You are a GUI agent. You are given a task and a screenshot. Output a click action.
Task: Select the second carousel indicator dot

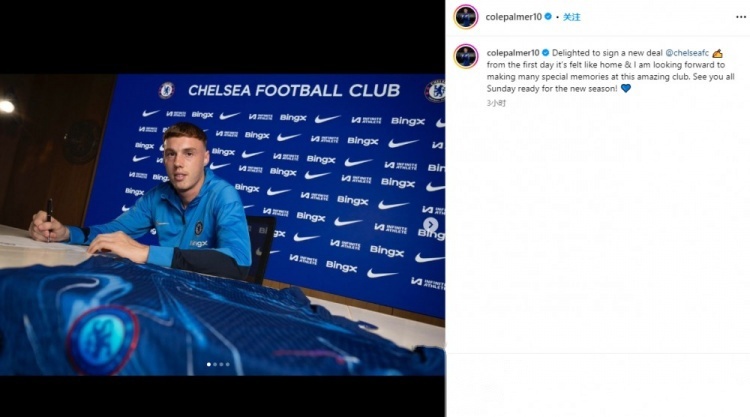pyautogui.click(x=215, y=364)
